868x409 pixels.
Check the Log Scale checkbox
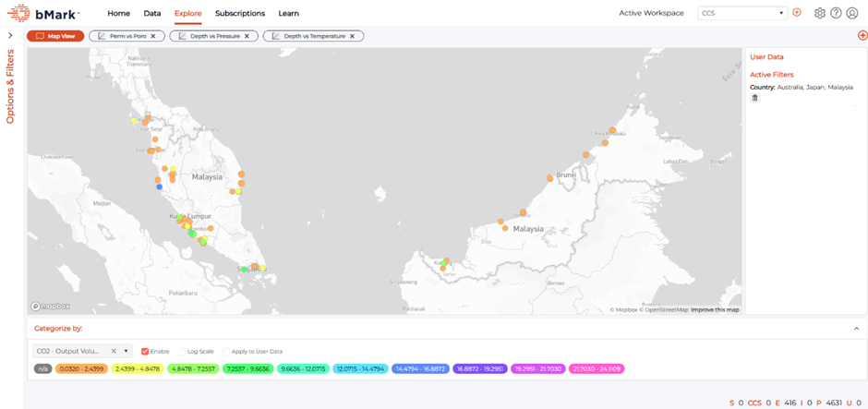point(182,352)
